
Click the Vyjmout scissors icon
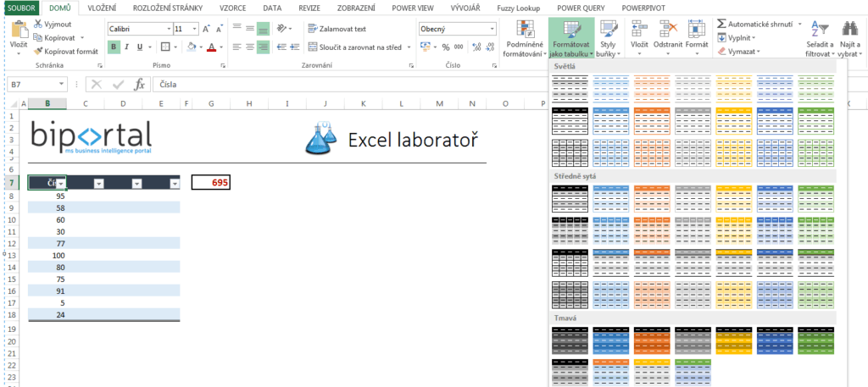click(x=38, y=25)
